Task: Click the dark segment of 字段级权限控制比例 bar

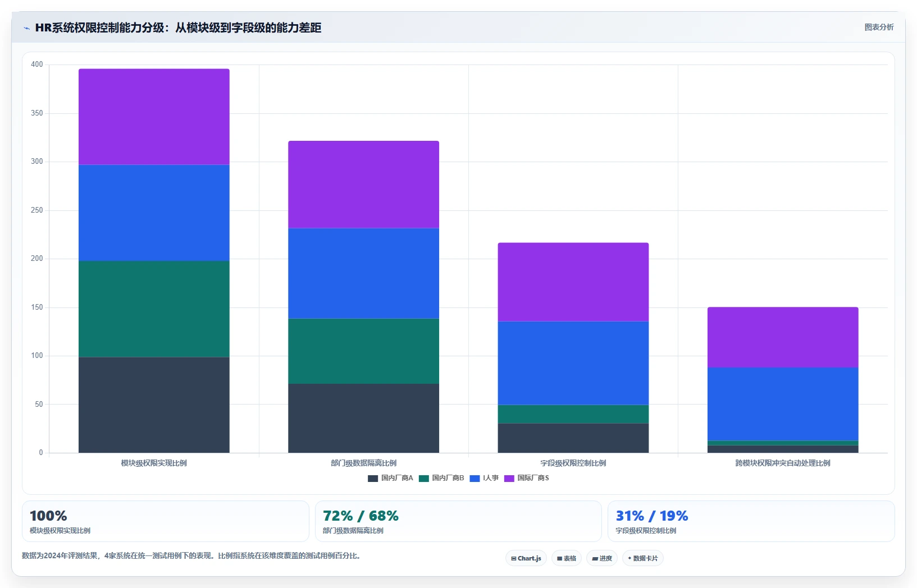Action: click(573, 438)
